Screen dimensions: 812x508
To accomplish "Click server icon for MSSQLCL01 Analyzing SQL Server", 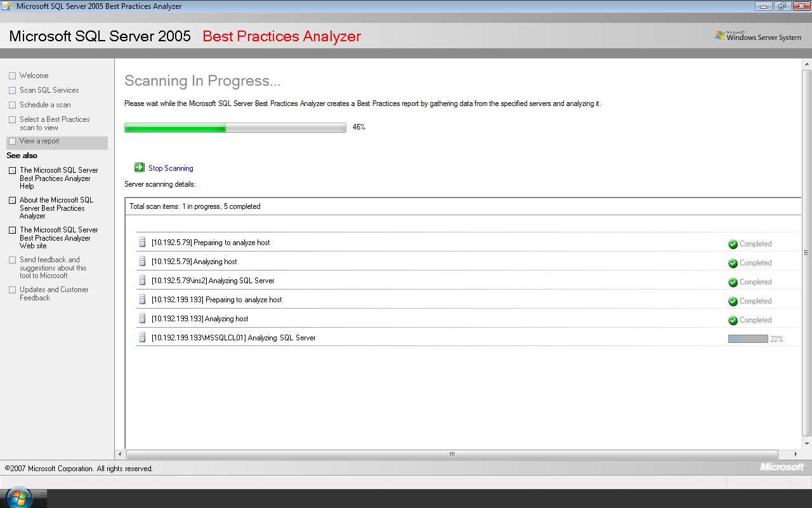I will (142, 337).
